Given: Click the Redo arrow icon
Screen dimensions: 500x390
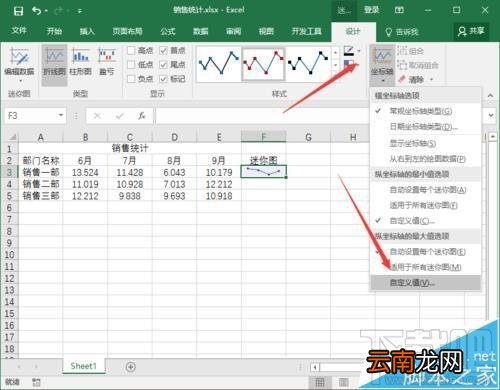Looking at the screenshot, I should pyautogui.click(x=58, y=11).
